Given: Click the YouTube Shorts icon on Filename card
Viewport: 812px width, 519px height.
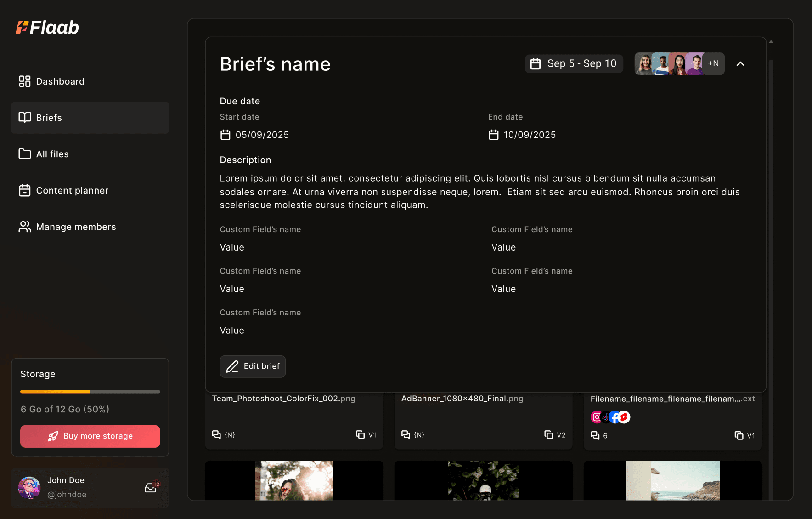Looking at the screenshot, I should tap(624, 417).
